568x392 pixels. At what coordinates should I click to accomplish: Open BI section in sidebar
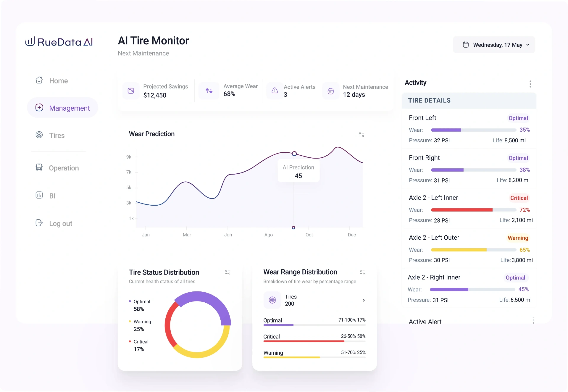52,196
